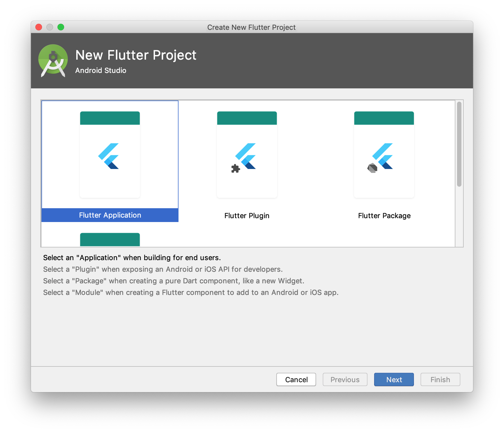The width and height of the screenshot is (504, 433).
Task: Click the Finish button
Action: (x=440, y=379)
